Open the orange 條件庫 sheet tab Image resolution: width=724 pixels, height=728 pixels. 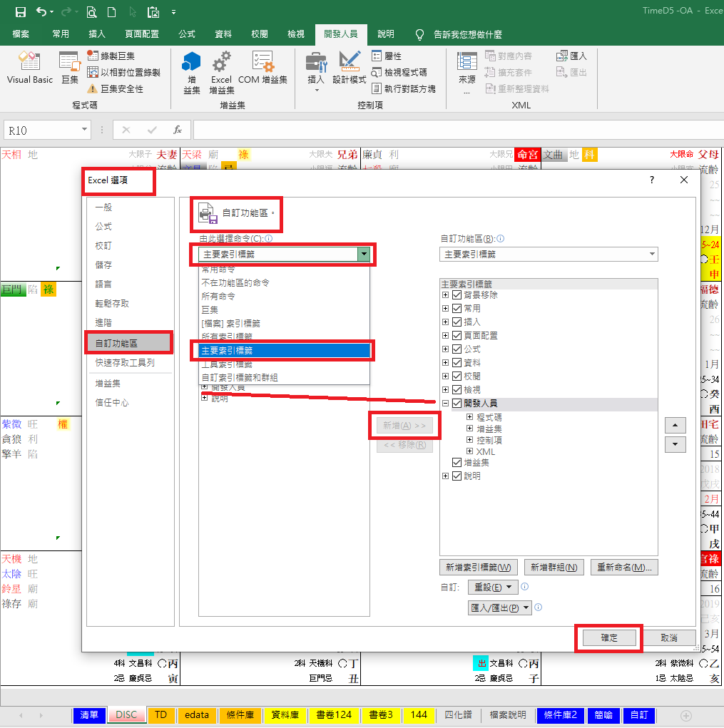pyautogui.click(x=240, y=715)
